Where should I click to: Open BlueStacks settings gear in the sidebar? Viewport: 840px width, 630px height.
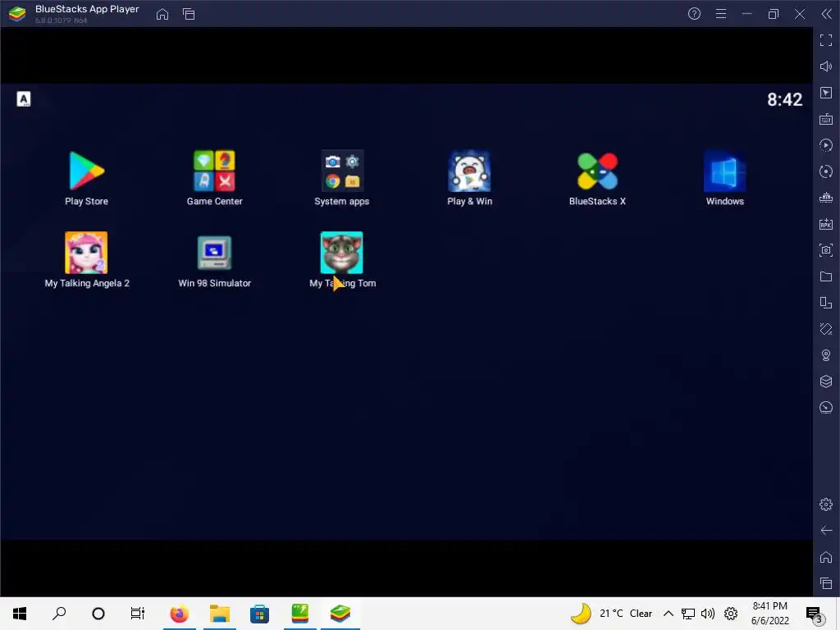826,504
